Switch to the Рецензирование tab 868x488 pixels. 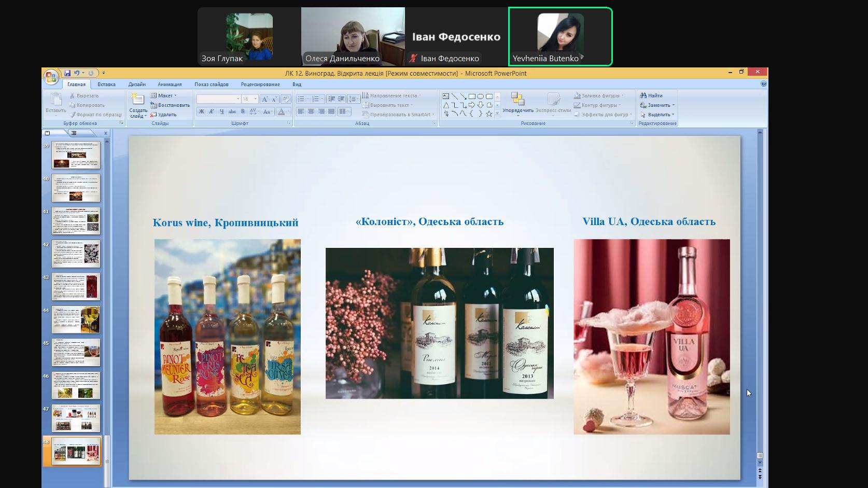(260, 84)
